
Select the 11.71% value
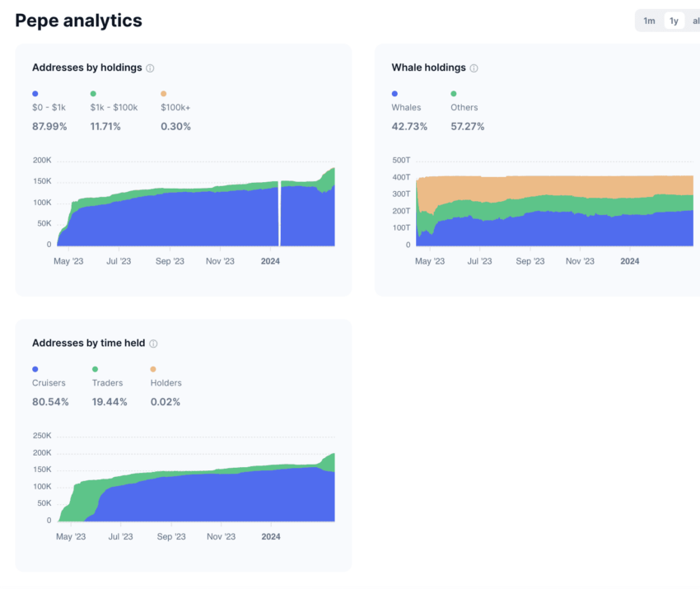click(x=105, y=126)
